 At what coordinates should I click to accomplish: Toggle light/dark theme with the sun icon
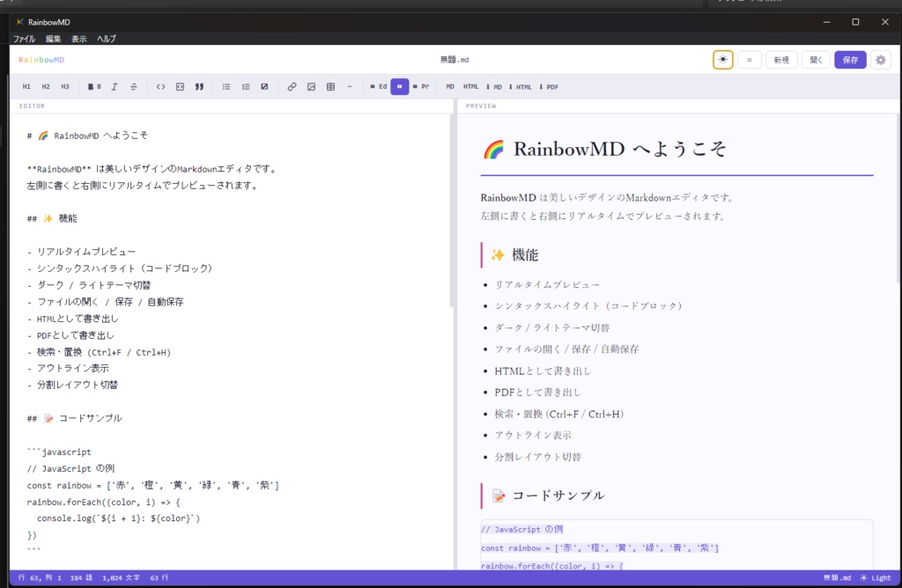tap(723, 59)
